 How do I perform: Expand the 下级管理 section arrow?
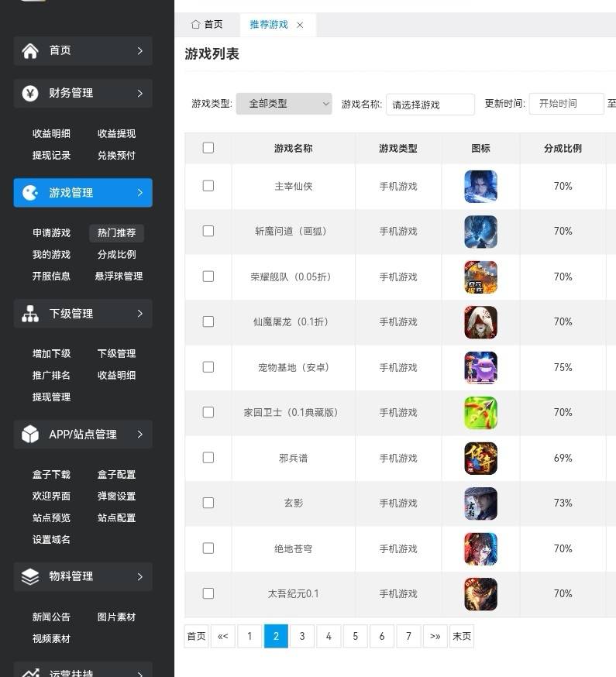click(x=139, y=314)
